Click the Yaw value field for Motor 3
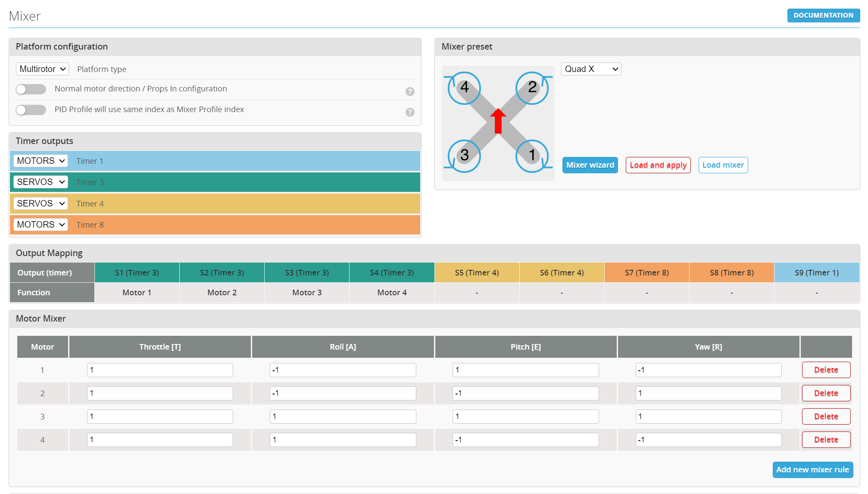868x494 pixels. pyautogui.click(x=707, y=416)
